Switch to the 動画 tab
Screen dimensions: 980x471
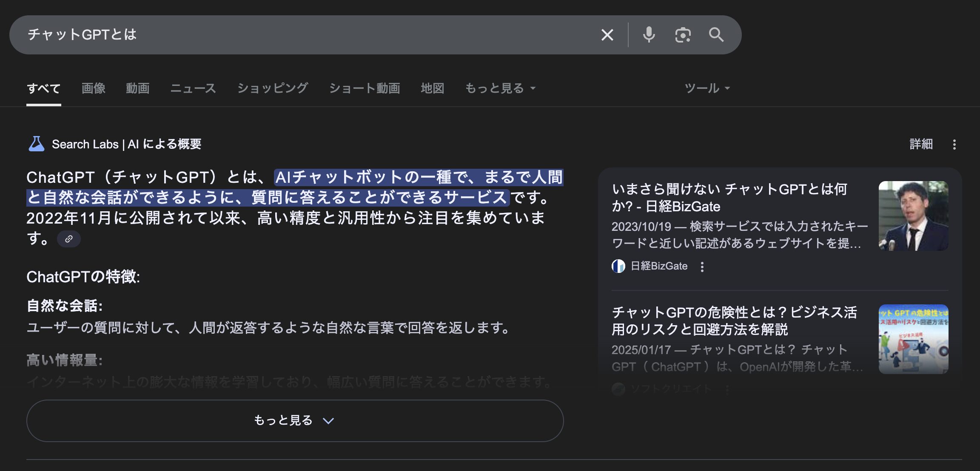(x=138, y=88)
